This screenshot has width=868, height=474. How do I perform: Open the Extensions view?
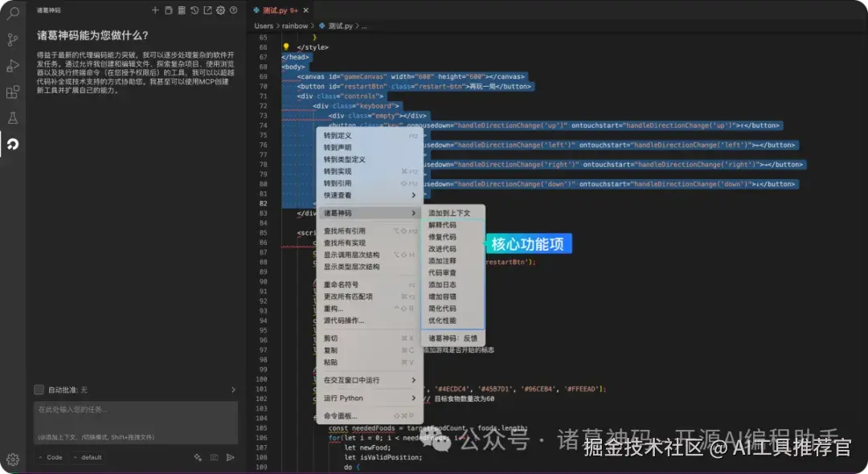coord(11,90)
